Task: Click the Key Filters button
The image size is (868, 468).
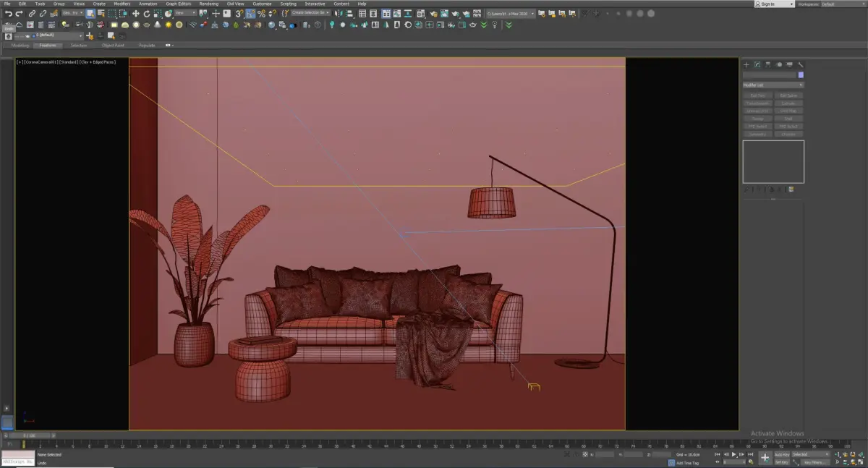Action: [x=814, y=462]
